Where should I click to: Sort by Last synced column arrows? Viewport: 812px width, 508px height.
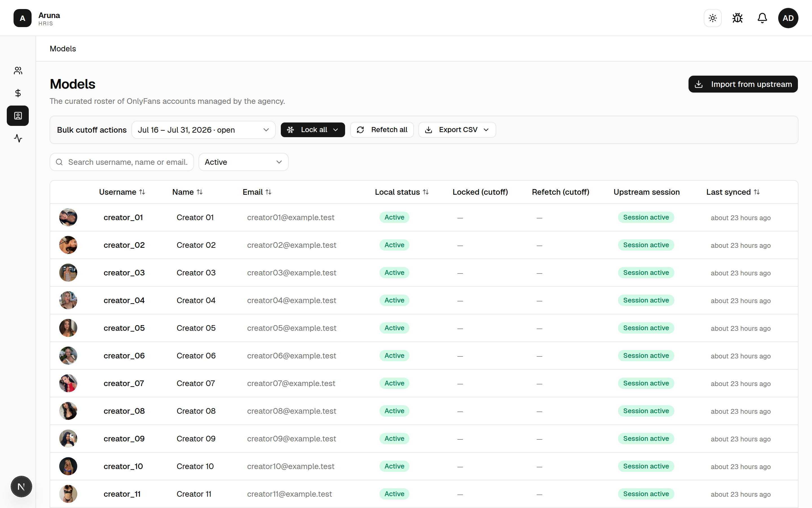click(757, 192)
